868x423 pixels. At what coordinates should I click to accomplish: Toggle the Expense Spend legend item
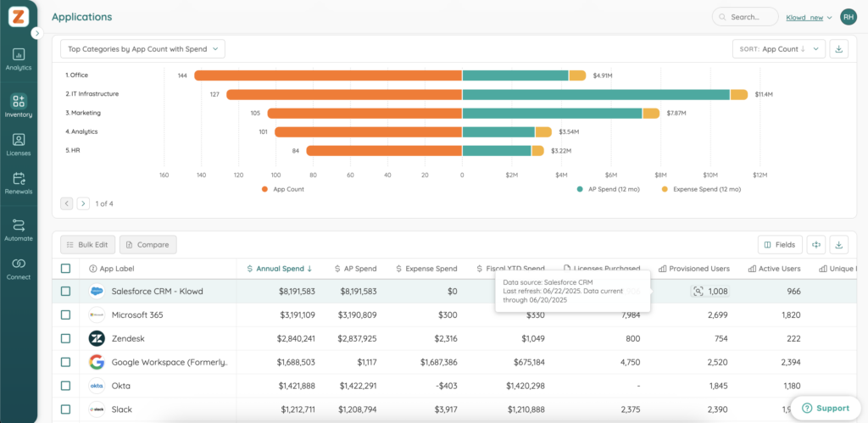click(701, 189)
